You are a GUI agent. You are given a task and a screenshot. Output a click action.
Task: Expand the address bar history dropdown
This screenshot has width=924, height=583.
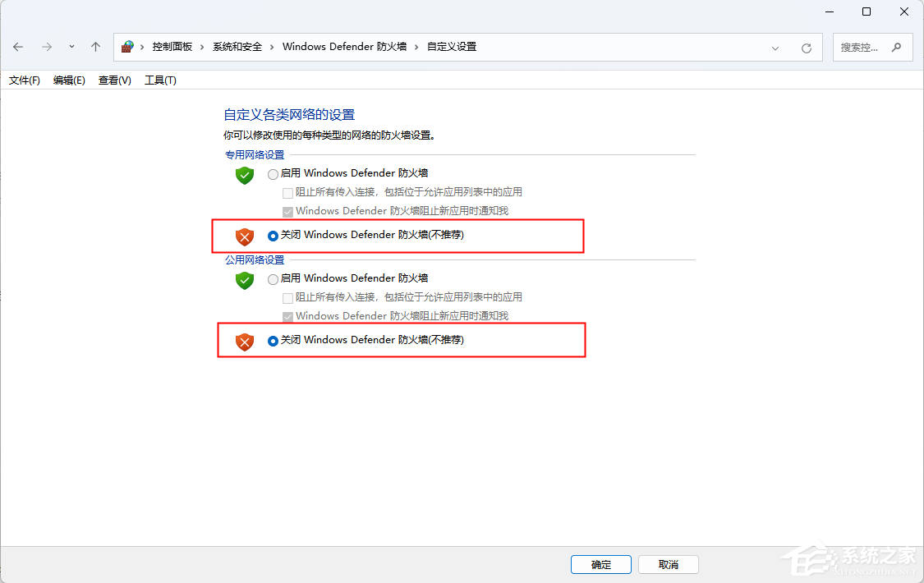point(775,48)
